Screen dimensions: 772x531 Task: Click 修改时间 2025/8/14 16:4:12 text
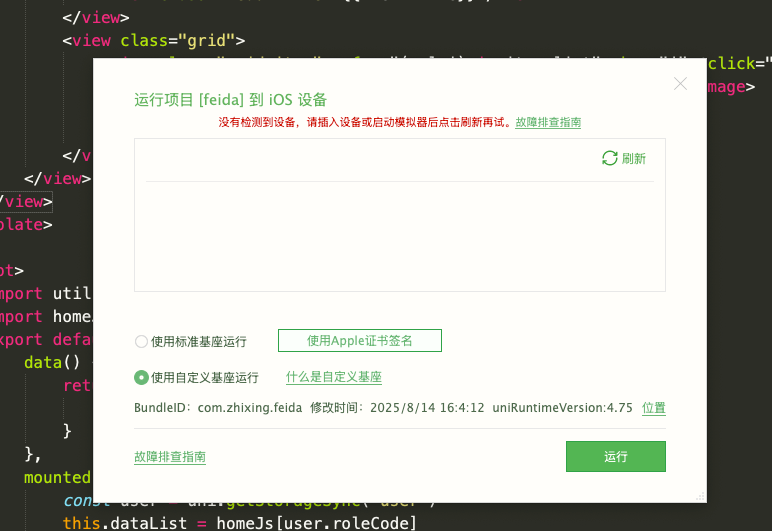pos(397,408)
